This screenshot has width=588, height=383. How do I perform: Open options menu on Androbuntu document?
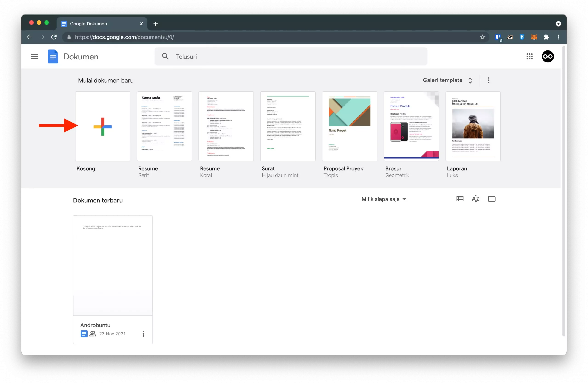coord(143,334)
